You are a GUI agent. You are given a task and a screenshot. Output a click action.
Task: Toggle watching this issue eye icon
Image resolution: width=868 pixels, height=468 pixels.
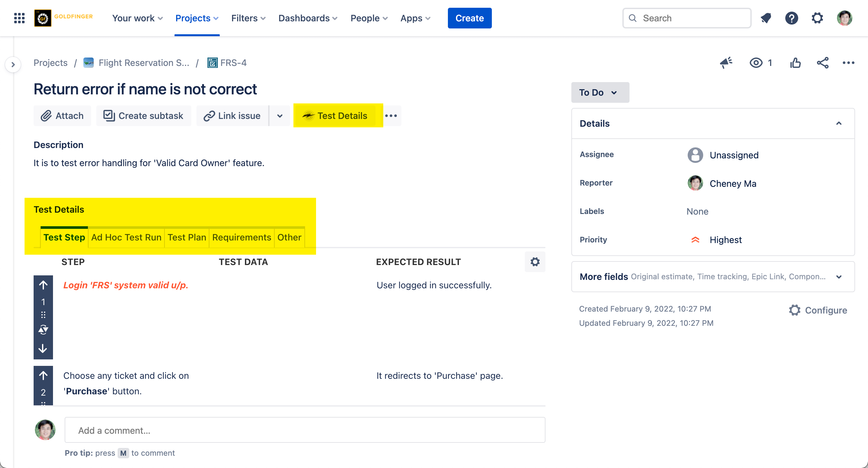(x=756, y=63)
